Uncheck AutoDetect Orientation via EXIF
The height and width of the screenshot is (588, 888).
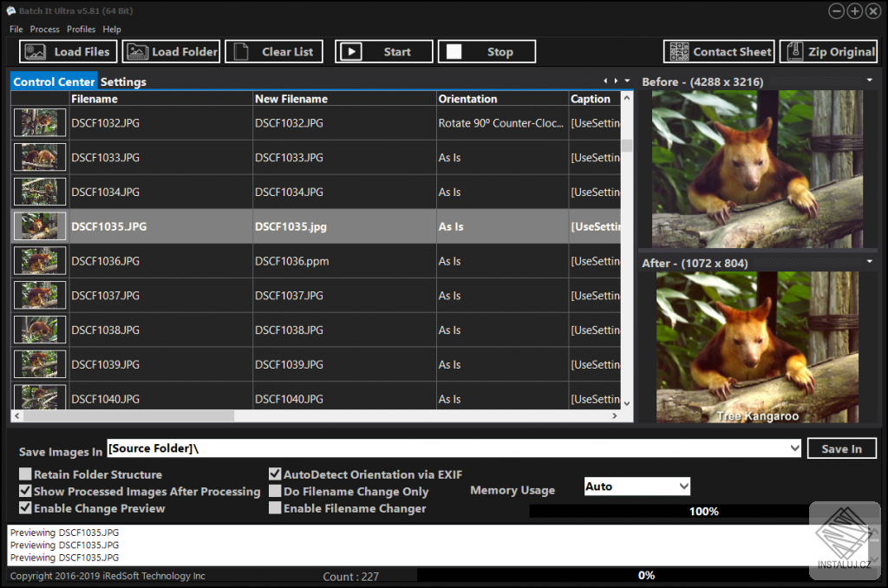(x=275, y=474)
